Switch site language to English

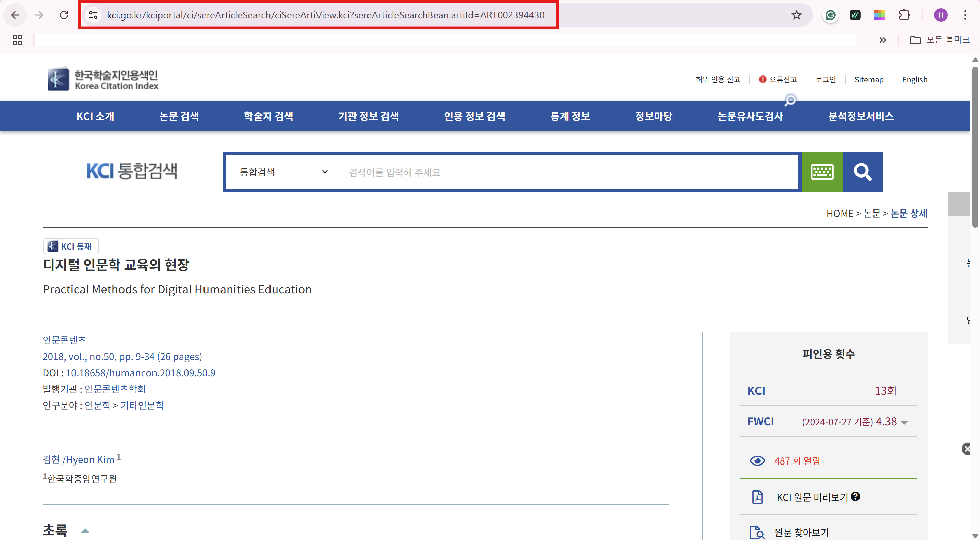click(x=914, y=80)
